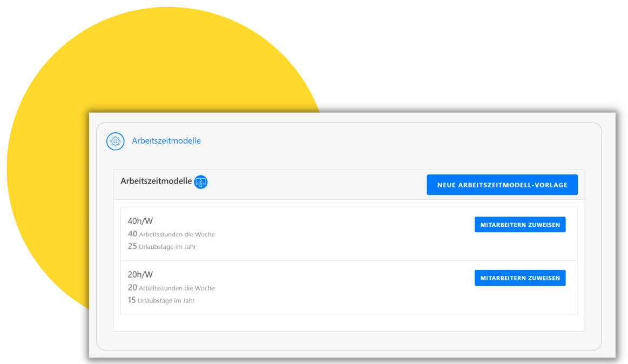The image size is (628, 364).
Task: Click the gear settings icon beside Arbeitszeitmodelle
Action: [x=116, y=141]
